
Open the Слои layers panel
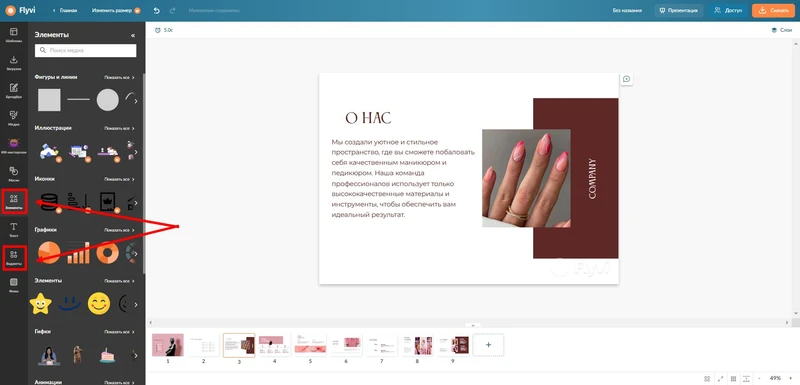782,30
